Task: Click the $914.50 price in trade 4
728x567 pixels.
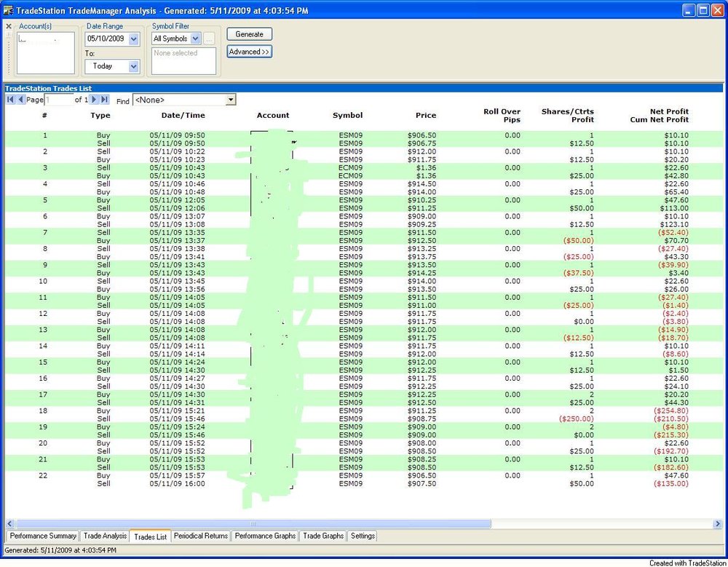Action: [422, 184]
